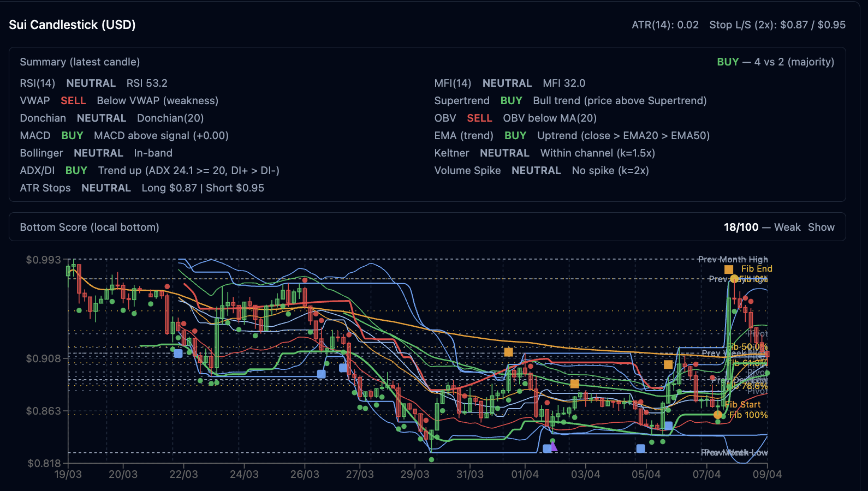Click the Supertrend BUY signal badge
Screen dimensions: 868x491
coord(511,100)
